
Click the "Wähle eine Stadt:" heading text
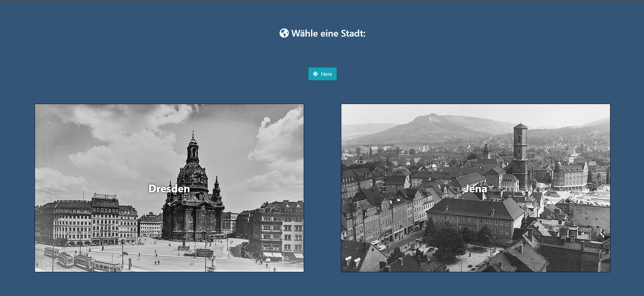click(328, 33)
